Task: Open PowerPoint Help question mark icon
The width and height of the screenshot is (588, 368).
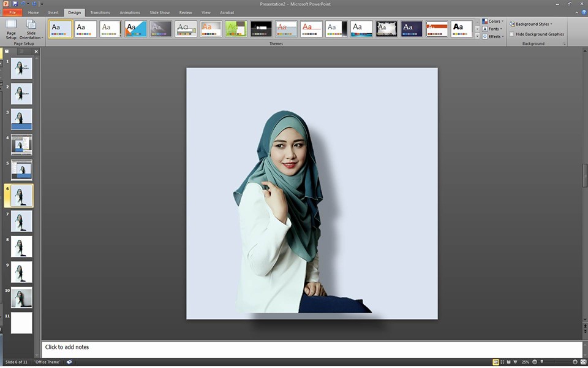Action: [583, 12]
